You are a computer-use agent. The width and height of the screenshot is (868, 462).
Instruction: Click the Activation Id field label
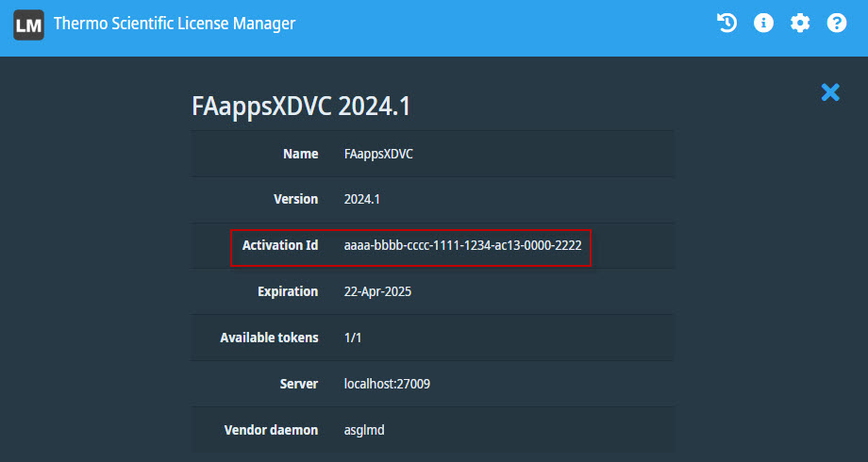pos(280,245)
